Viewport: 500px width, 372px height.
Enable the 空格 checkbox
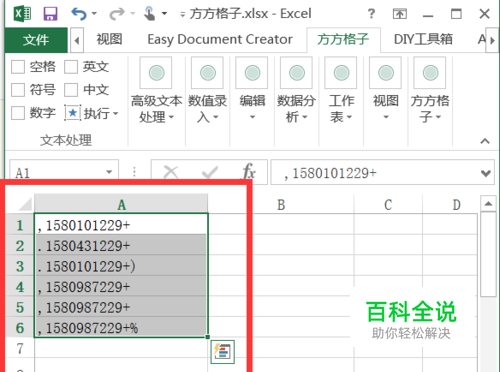[18, 67]
